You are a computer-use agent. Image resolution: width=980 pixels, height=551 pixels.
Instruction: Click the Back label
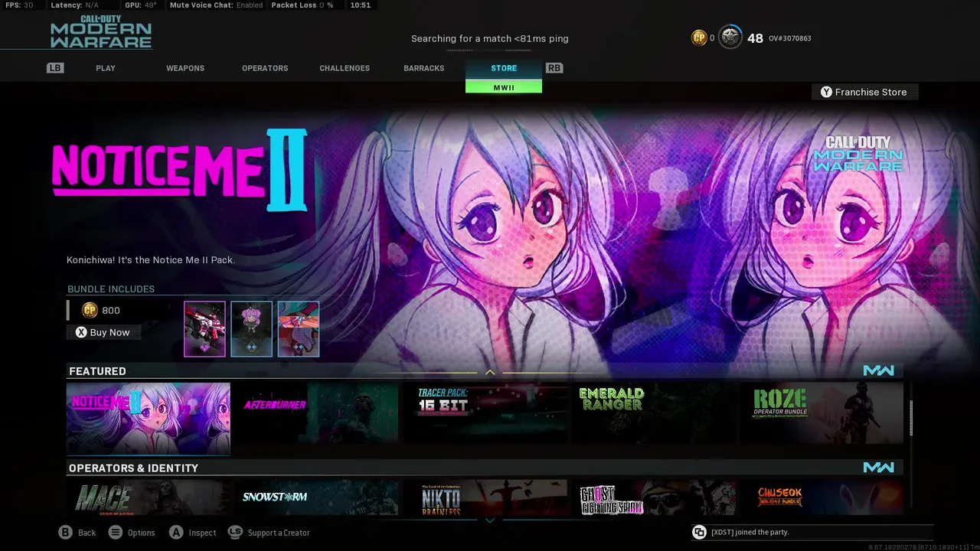point(87,533)
